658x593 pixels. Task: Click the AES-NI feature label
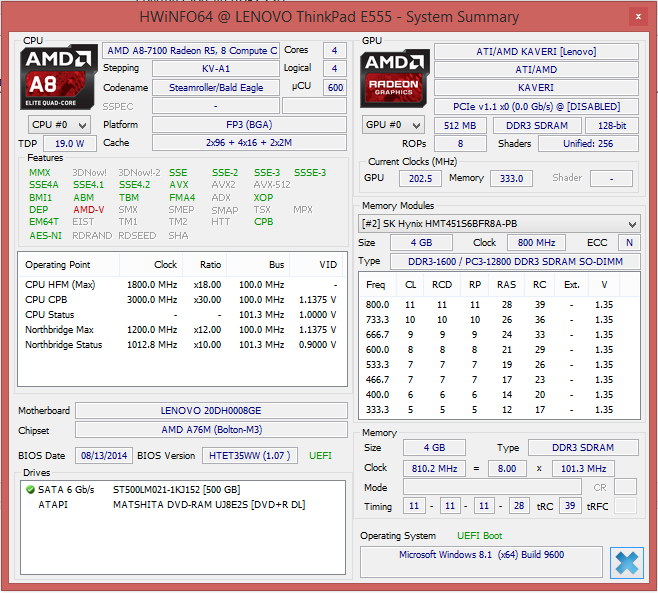(45, 235)
